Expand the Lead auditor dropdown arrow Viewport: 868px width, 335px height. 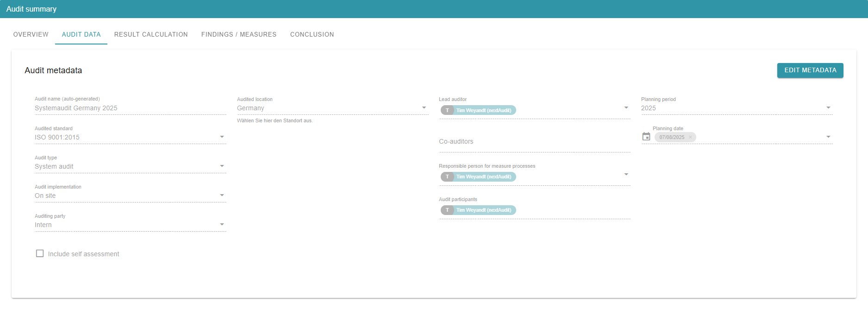tap(626, 107)
